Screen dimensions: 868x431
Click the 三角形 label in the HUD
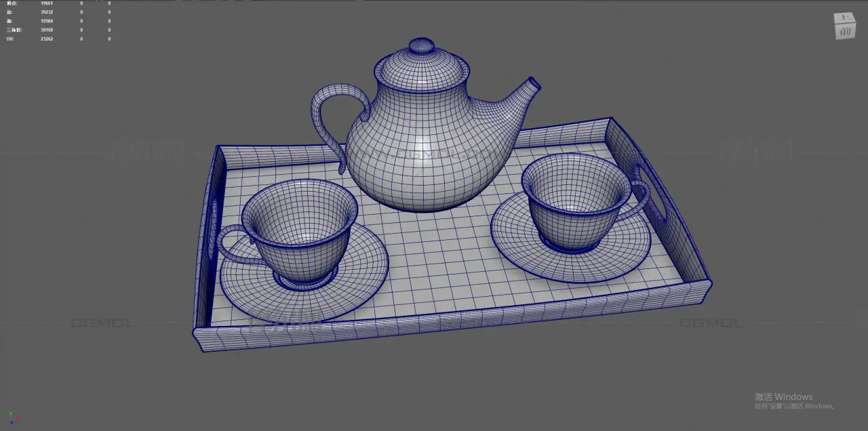click(x=14, y=30)
